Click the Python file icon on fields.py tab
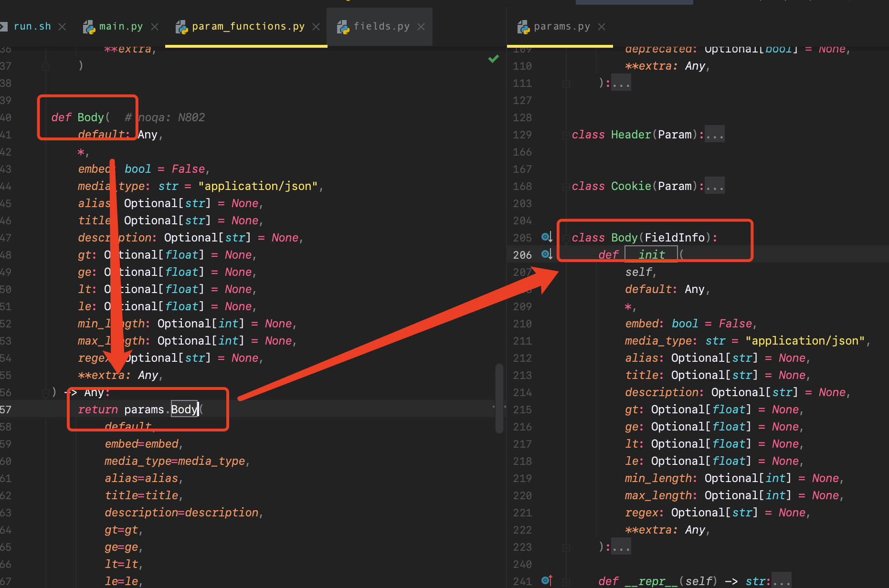 pyautogui.click(x=343, y=27)
